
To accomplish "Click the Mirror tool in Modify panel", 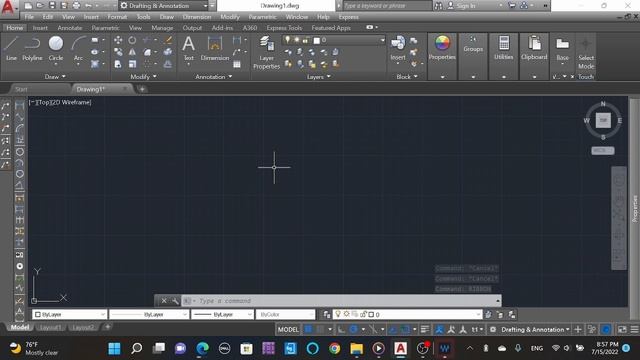I will tap(132, 52).
